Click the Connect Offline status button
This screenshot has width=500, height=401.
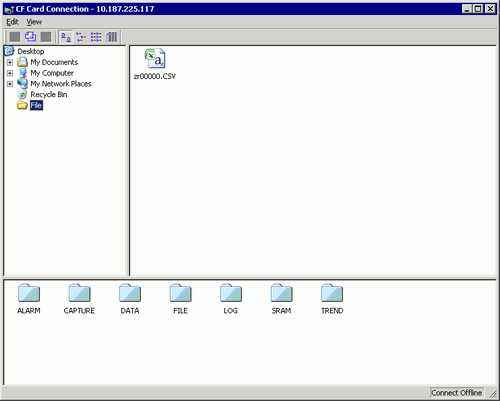[456, 393]
